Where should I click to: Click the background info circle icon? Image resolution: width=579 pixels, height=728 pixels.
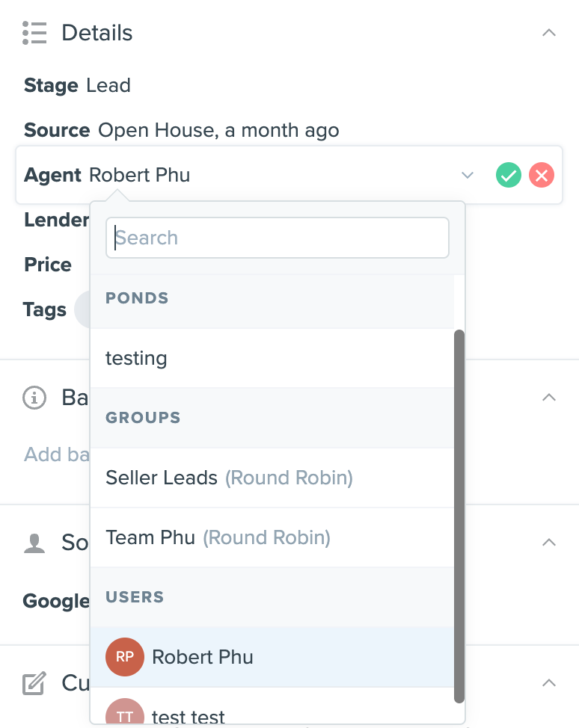pyautogui.click(x=35, y=398)
